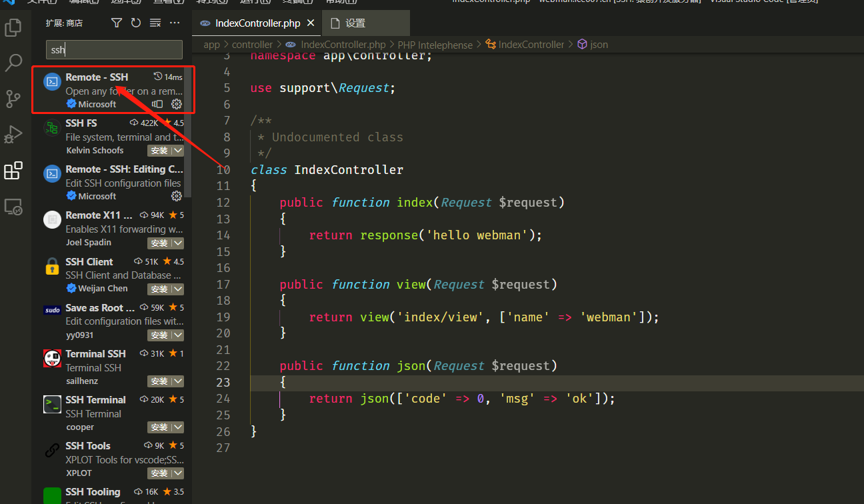Click the Terminal SSH extension icon
The width and height of the screenshot is (864, 504).
52,359
